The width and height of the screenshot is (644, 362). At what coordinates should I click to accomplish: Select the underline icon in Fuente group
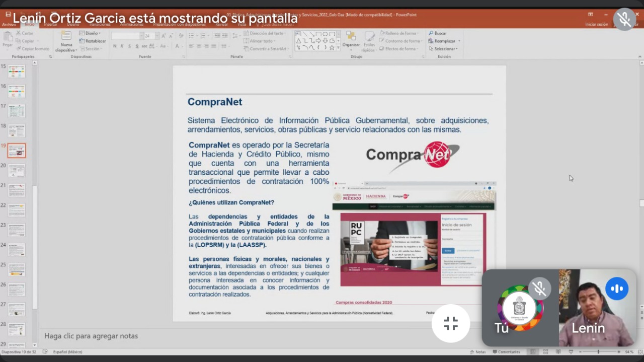click(130, 46)
